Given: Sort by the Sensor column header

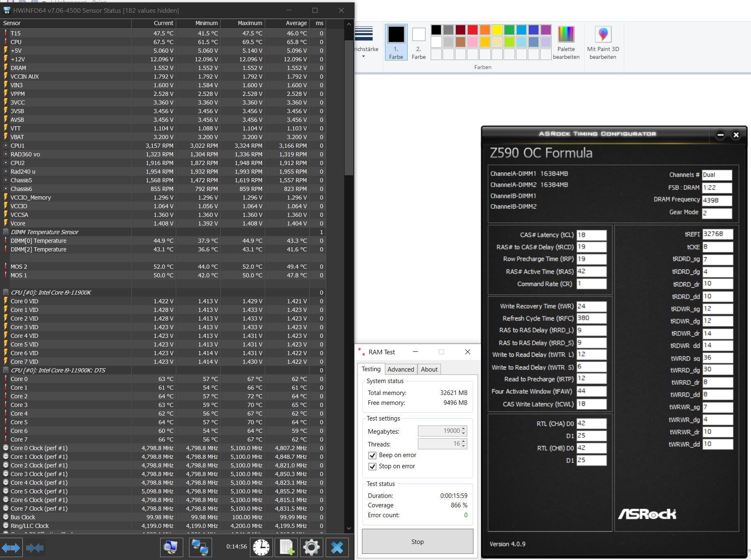Looking at the screenshot, I should [66, 23].
